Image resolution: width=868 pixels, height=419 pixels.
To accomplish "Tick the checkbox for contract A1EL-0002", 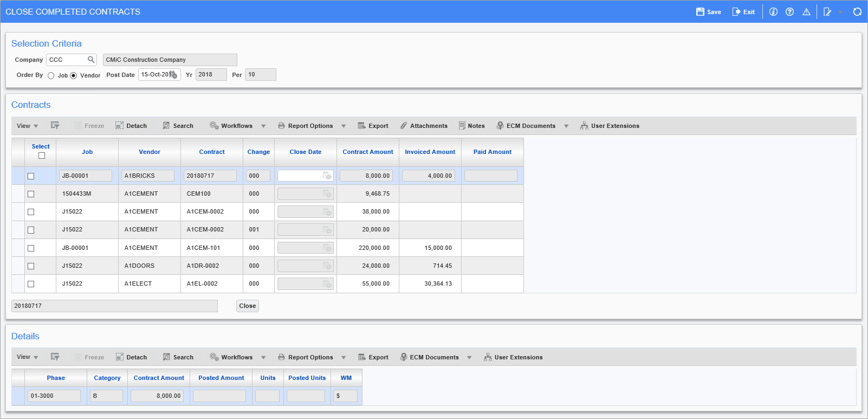I will pyautogui.click(x=31, y=284).
